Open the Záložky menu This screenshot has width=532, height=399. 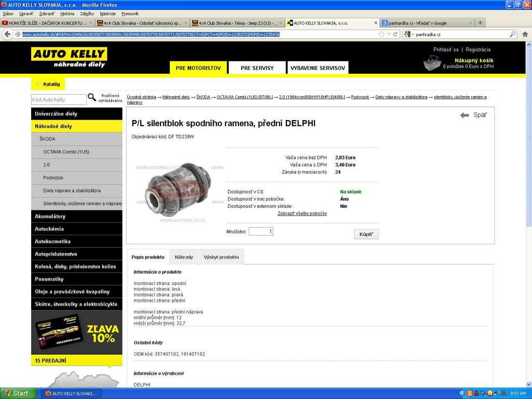pos(87,14)
